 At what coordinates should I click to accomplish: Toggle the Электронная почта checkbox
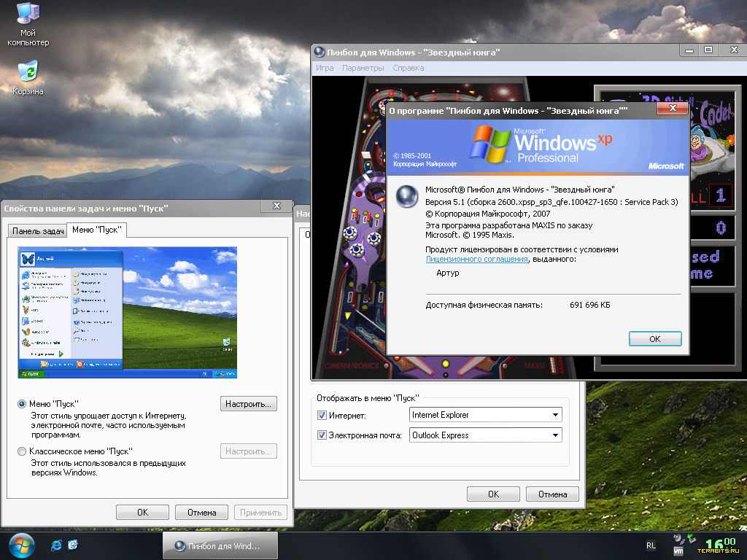tap(322, 435)
